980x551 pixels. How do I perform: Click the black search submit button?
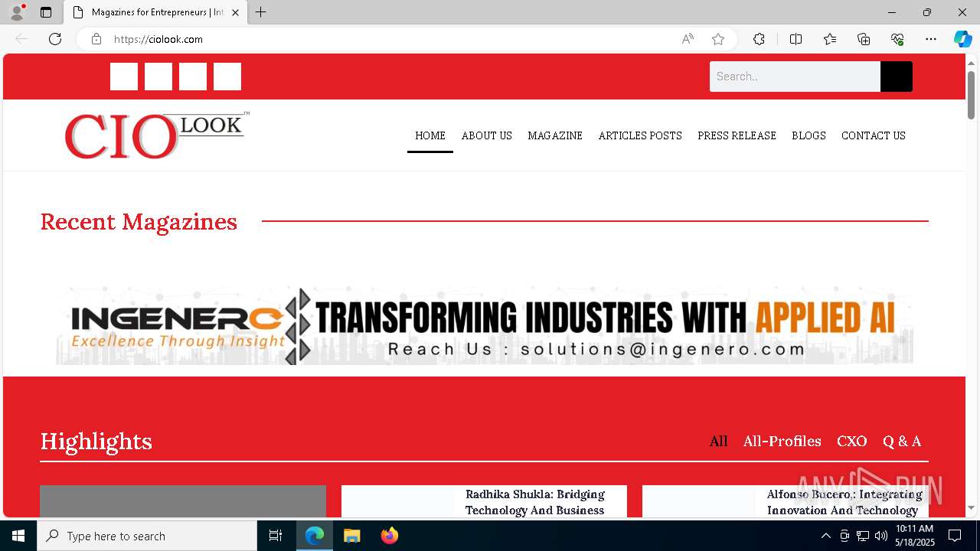coord(897,77)
